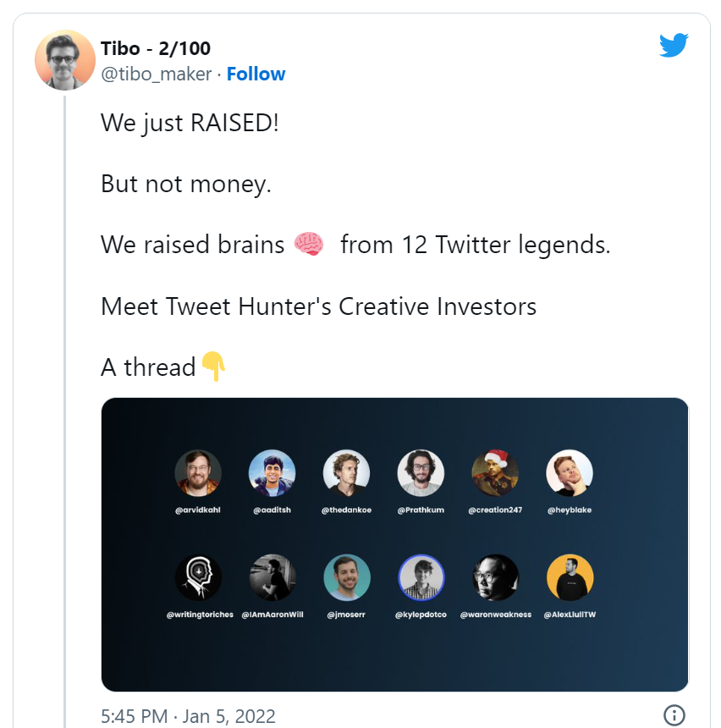The width and height of the screenshot is (721, 728).
Task: Click the Tibo - 2/100 display name
Action: pos(155,48)
